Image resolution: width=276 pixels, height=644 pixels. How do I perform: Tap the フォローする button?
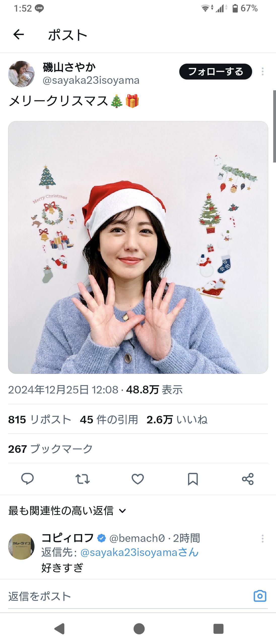(216, 72)
